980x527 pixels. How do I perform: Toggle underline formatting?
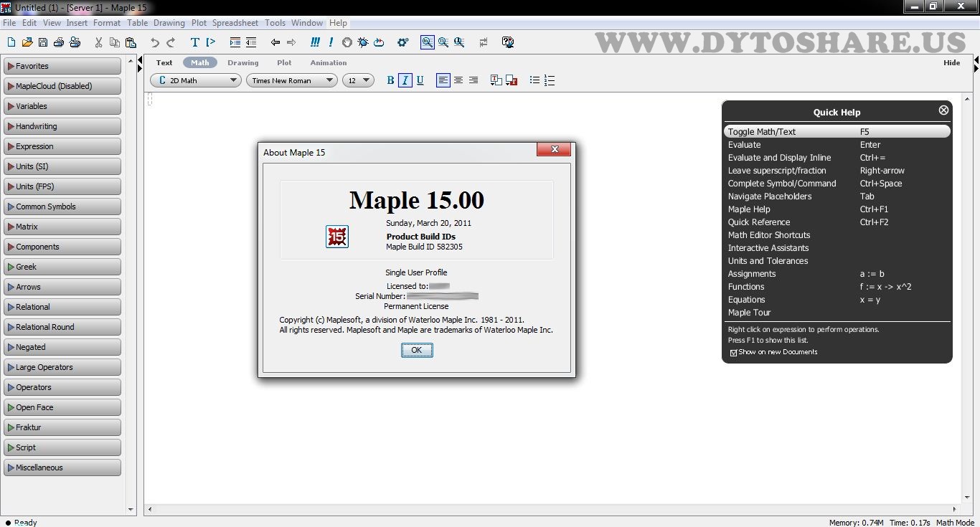420,80
